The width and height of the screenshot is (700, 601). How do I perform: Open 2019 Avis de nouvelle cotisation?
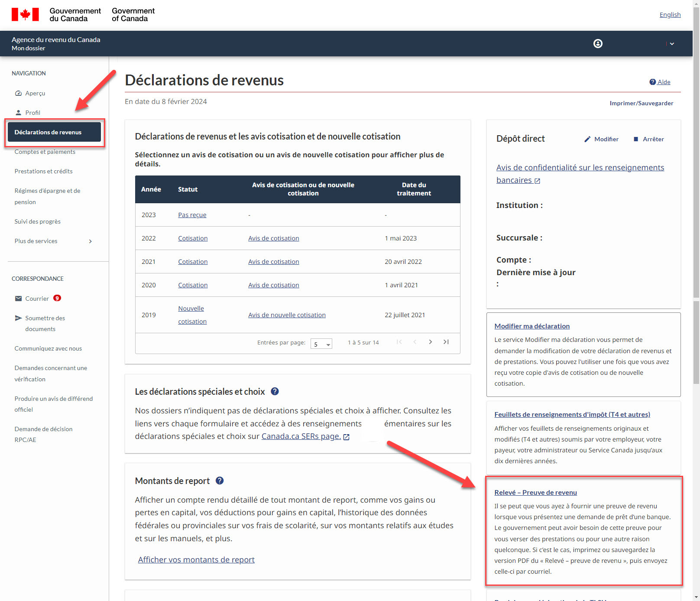[287, 315]
